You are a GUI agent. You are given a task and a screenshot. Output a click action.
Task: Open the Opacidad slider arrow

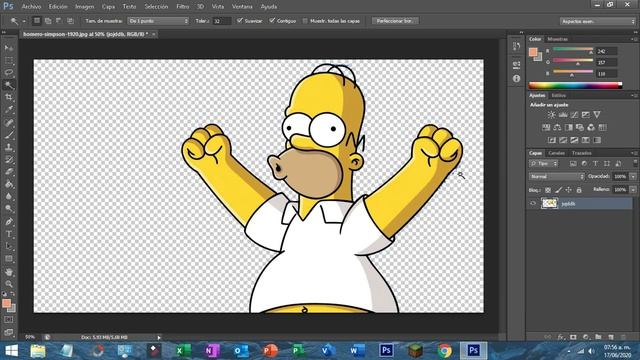633,177
